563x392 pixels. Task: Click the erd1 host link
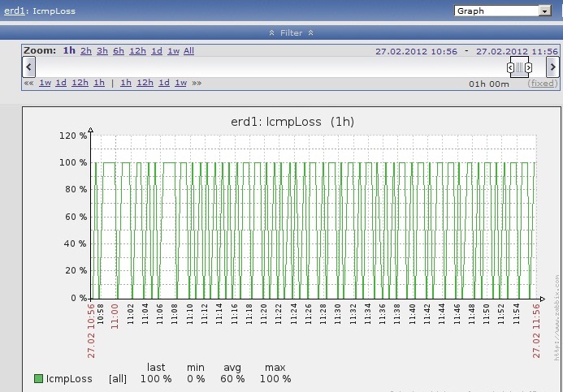coord(14,11)
